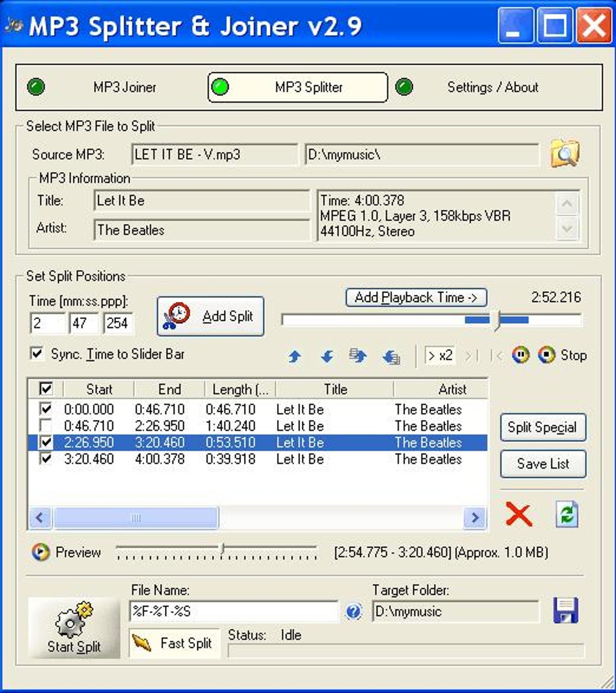Uncheck the split row starting at 0:00.000

[45, 409]
